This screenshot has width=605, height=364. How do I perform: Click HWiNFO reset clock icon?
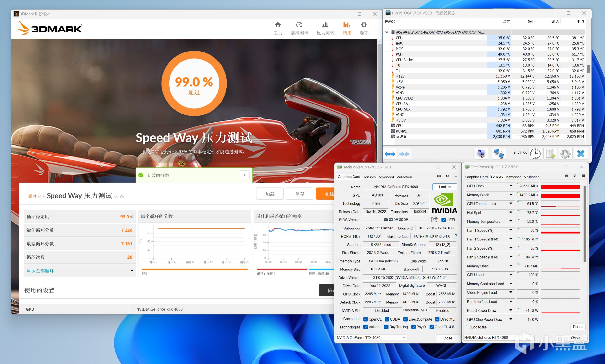coord(535,154)
